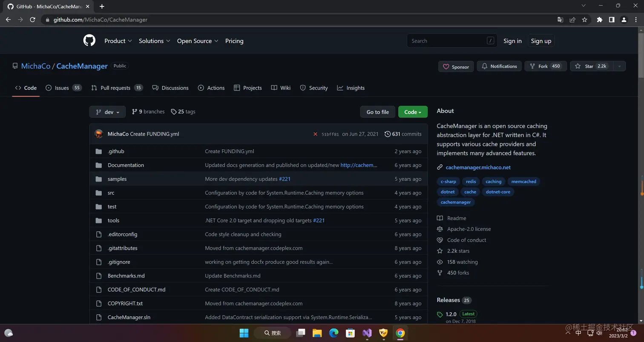
Task: Click the failed status X icon
Action: click(315, 134)
